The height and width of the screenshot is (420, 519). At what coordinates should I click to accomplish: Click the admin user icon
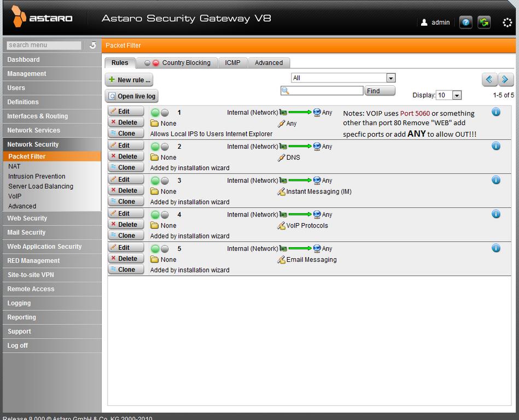(x=424, y=22)
